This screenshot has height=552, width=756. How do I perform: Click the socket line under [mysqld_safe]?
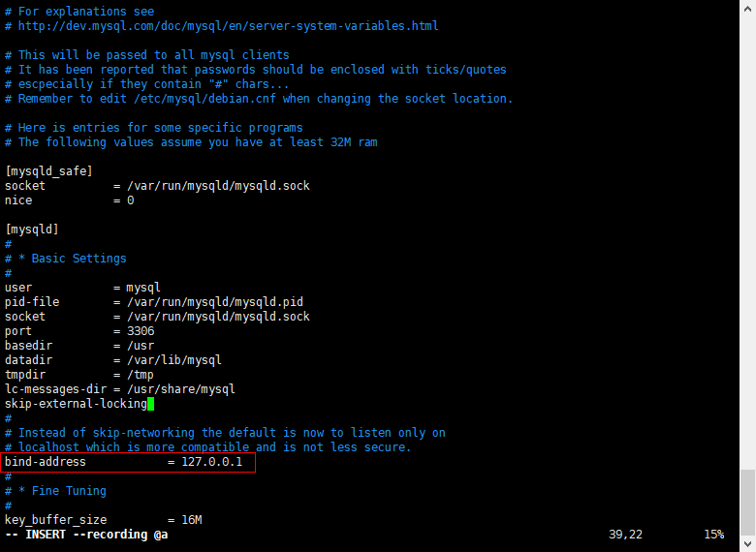click(x=157, y=186)
